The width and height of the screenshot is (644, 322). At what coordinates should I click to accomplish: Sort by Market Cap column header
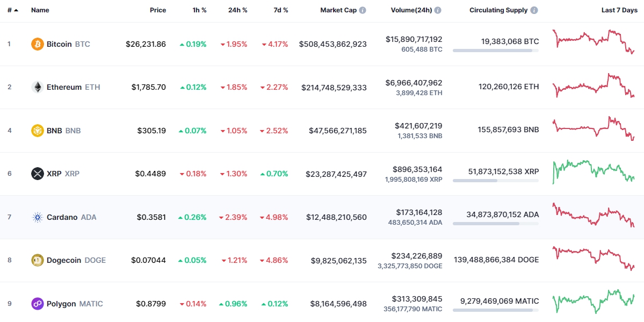338,10
